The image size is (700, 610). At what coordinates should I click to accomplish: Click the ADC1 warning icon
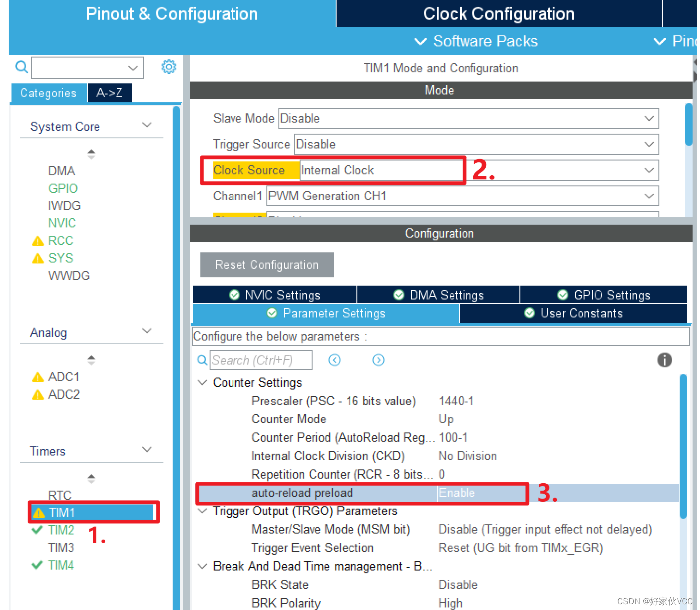point(38,377)
